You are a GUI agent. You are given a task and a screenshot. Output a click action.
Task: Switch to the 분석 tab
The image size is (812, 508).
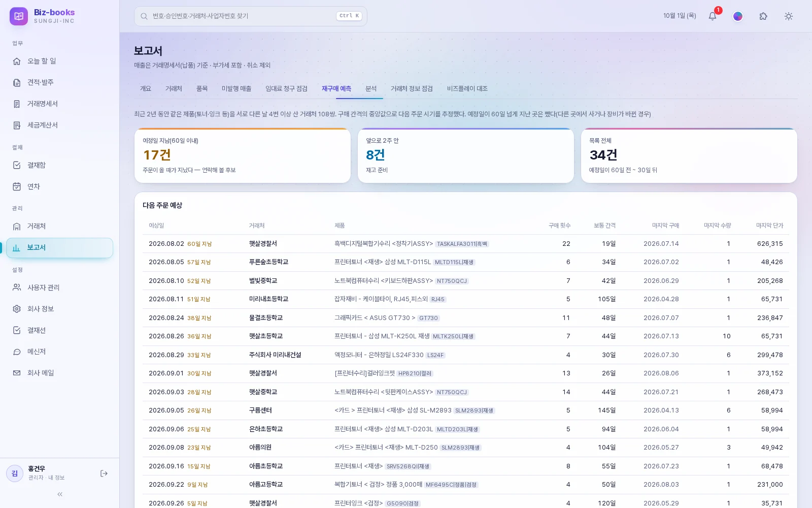371,89
